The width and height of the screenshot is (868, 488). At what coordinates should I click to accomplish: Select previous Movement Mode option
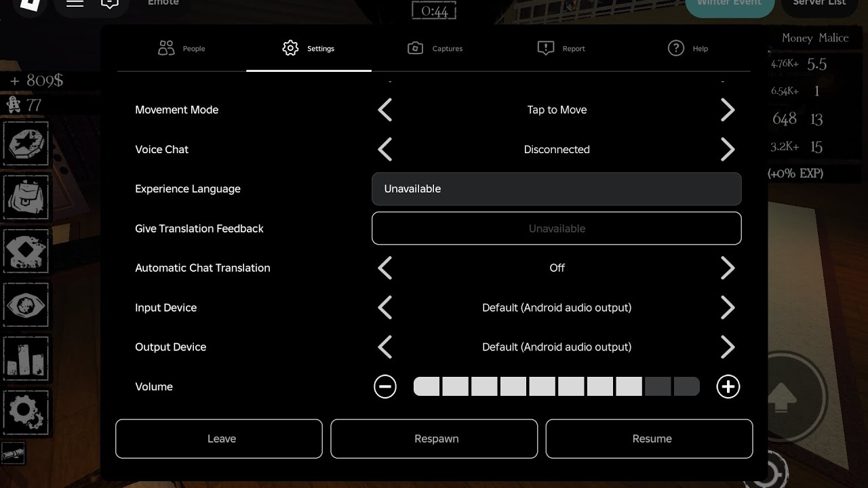click(x=384, y=110)
